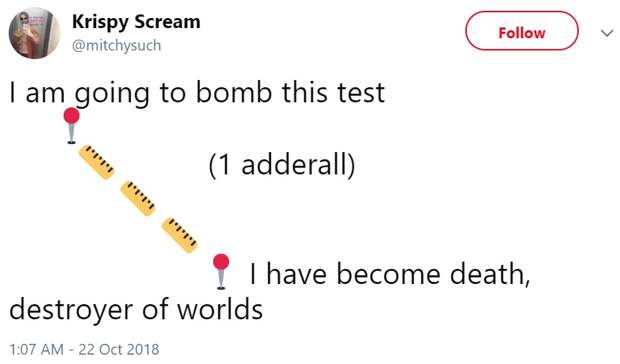Click the word 'test' in the first line

point(361,93)
